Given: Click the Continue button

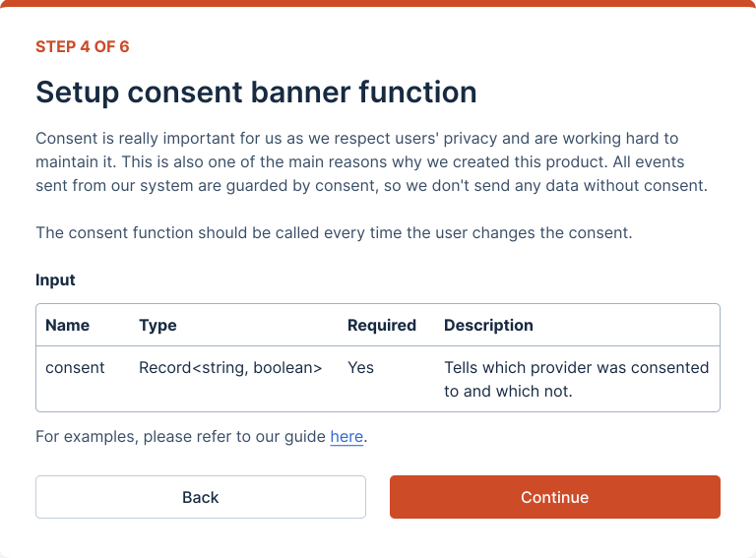Looking at the screenshot, I should point(554,497).
